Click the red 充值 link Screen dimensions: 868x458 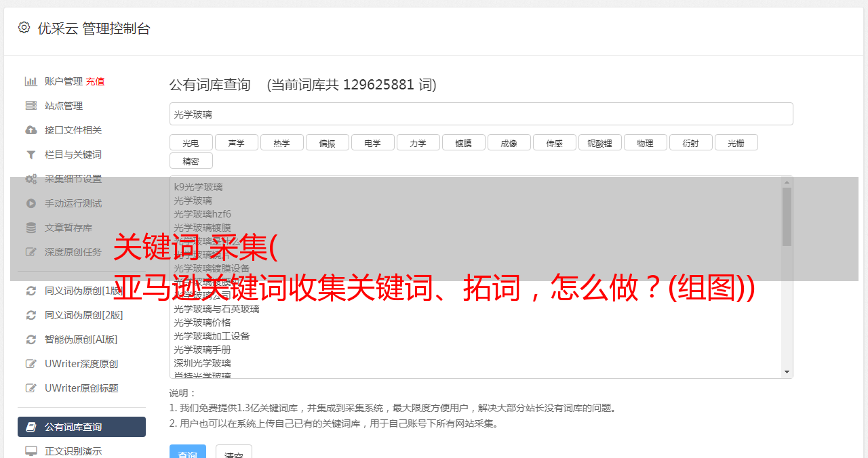click(95, 81)
